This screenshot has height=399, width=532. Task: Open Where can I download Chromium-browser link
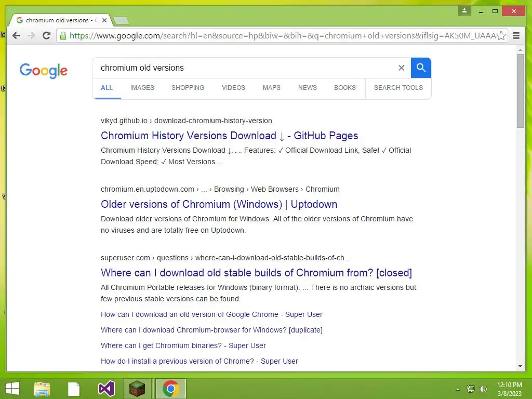(211, 330)
